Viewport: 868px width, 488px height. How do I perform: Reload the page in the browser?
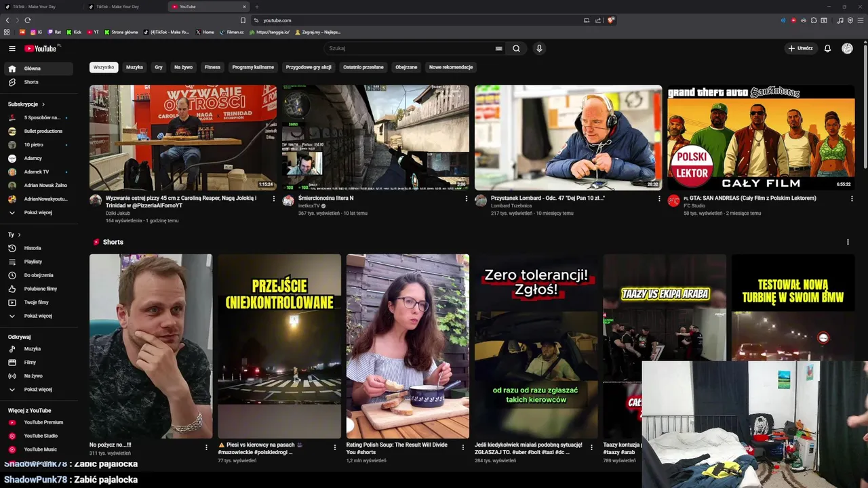coord(27,20)
